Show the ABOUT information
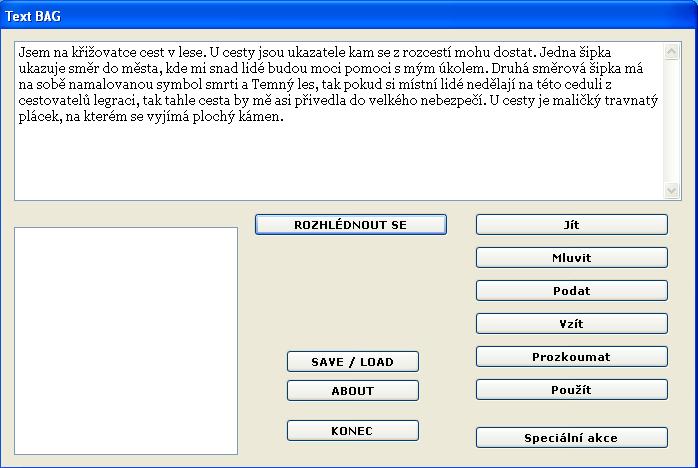The width and height of the screenshot is (698, 468). [353, 391]
